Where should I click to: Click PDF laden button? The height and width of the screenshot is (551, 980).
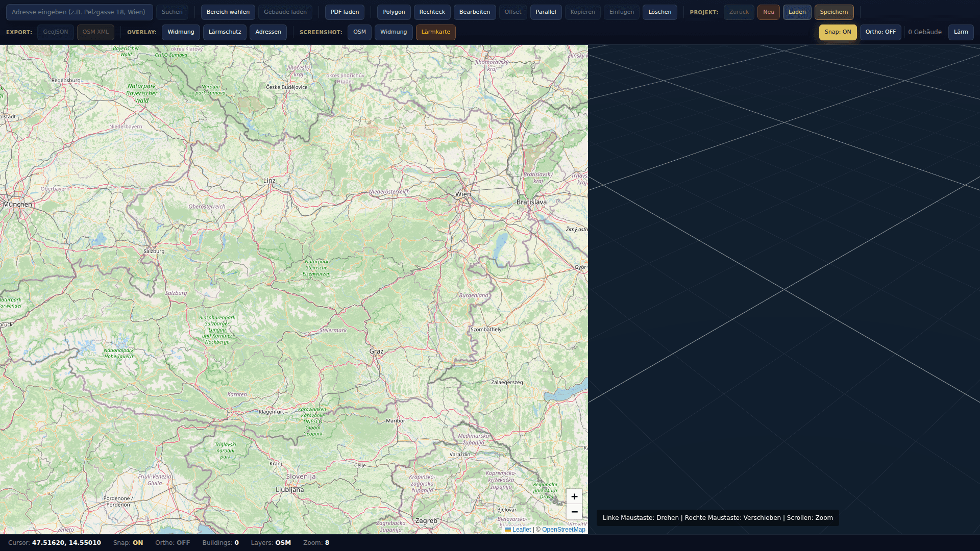pos(345,12)
